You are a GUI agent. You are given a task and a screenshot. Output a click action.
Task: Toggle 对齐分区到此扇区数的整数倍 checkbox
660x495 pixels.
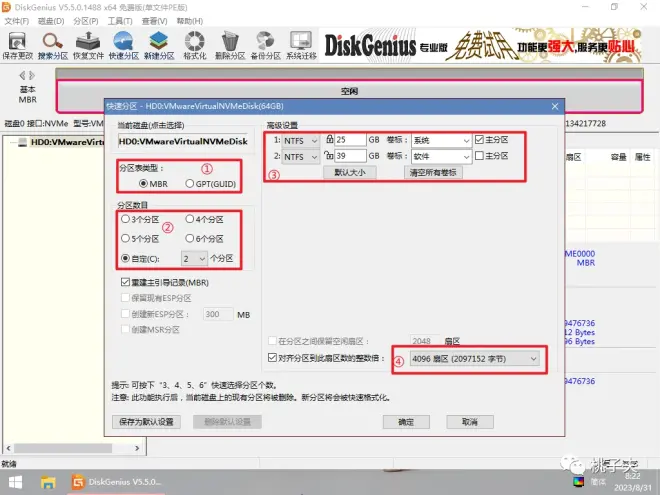click(x=272, y=358)
